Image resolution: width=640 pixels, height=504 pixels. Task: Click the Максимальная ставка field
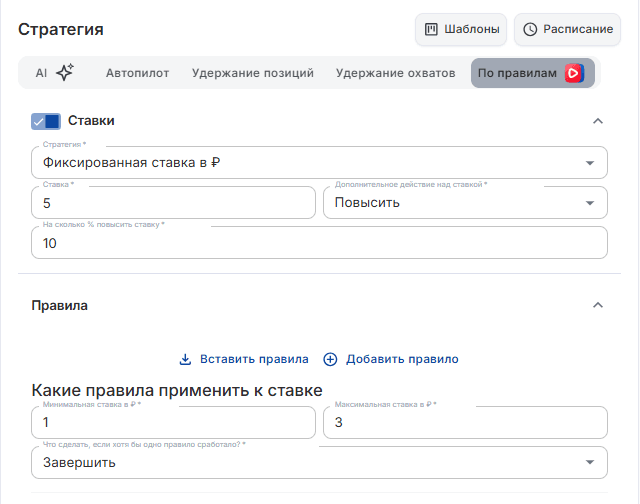point(465,422)
